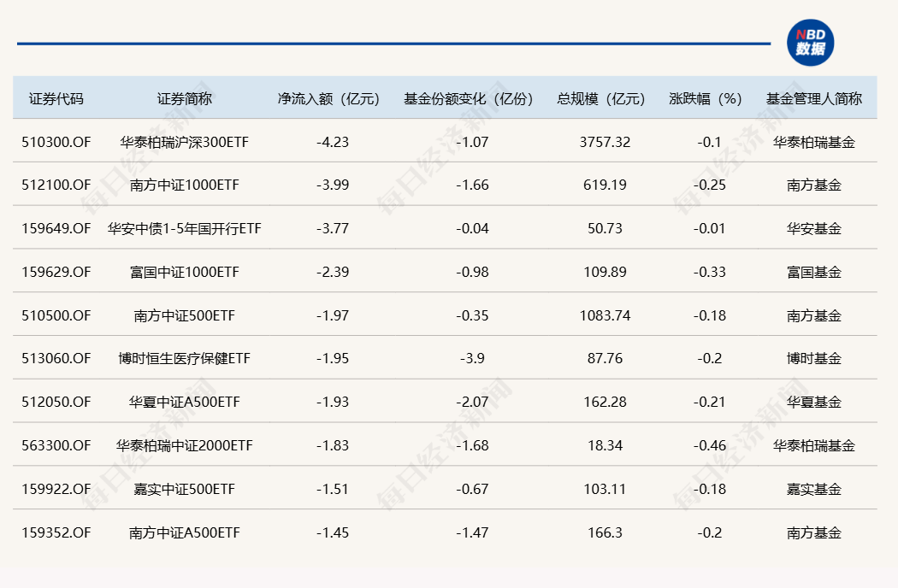Open fund code 512100.OF
Image resolution: width=898 pixels, height=588 pixels.
click(56, 185)
